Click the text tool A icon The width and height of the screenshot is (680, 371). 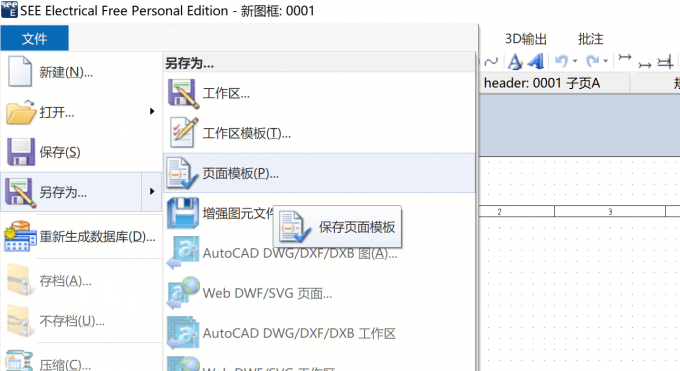(515, 62)
